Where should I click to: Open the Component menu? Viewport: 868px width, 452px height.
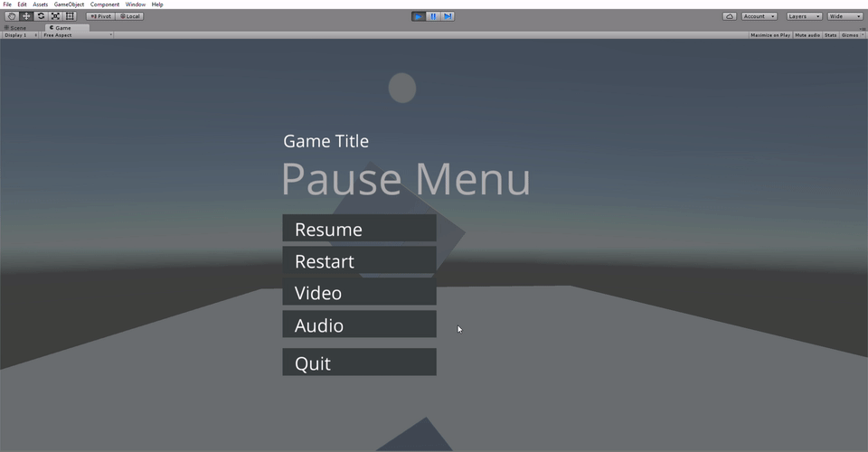[105, 5]
